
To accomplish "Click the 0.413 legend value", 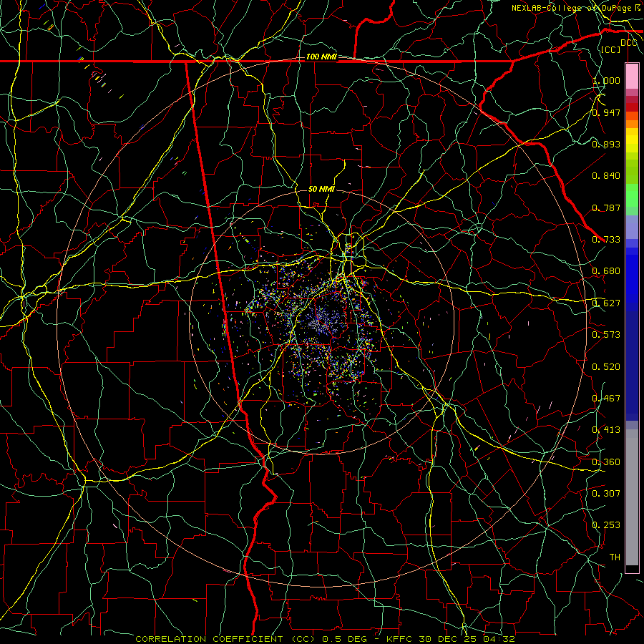I will click(x=606, y=430).
